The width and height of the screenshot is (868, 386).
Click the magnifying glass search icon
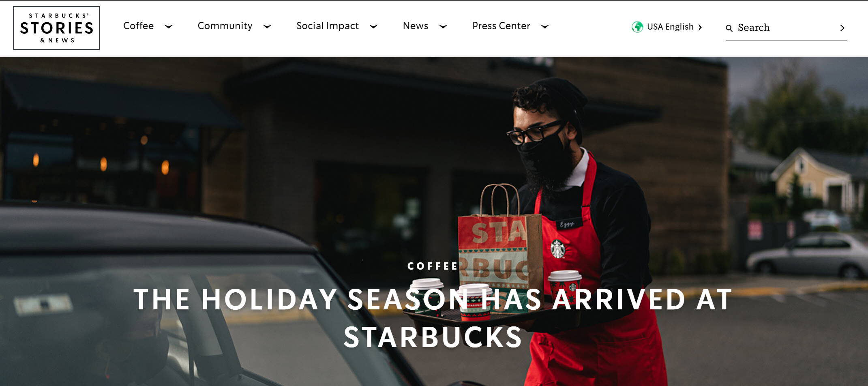[729, 28]
